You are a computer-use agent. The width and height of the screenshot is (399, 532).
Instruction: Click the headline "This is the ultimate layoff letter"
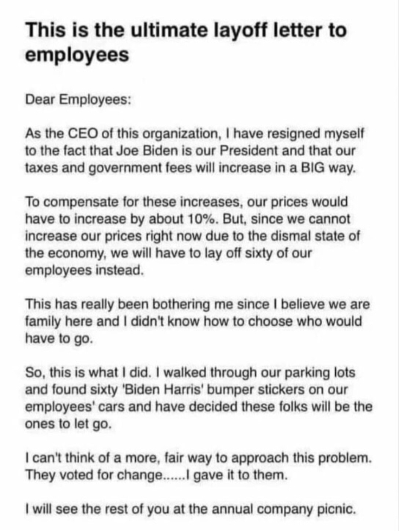[186, 30]
